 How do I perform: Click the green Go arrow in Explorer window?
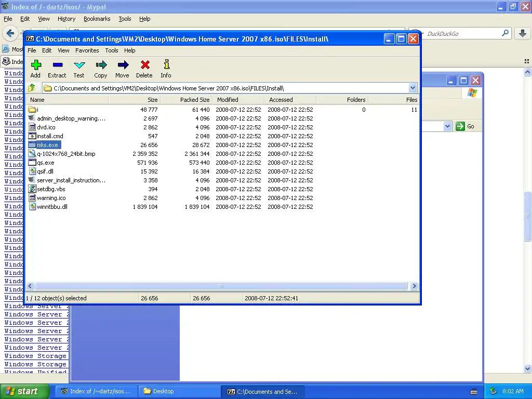pyautogui.click(x=460, y=126)
